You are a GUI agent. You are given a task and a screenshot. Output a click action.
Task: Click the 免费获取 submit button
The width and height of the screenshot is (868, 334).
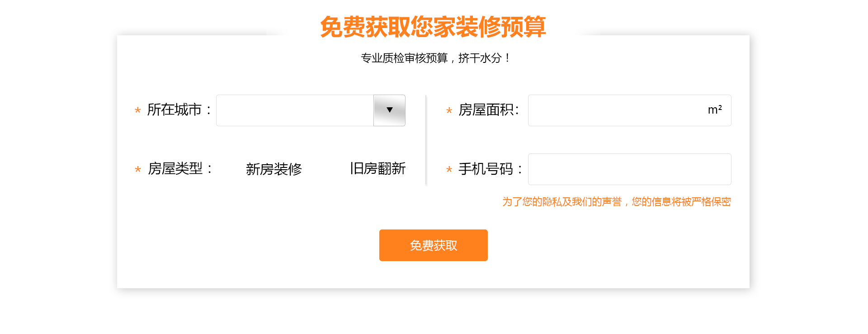click(433, 245)
